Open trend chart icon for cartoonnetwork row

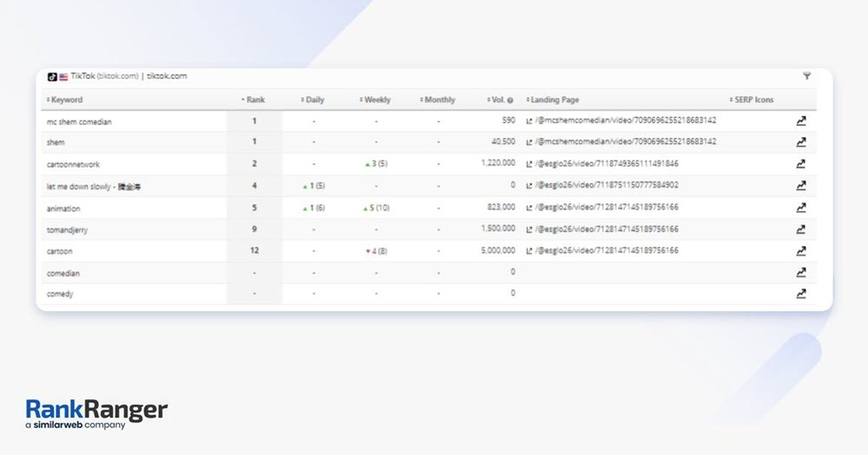pyautogui.click(x=801, y=164)
